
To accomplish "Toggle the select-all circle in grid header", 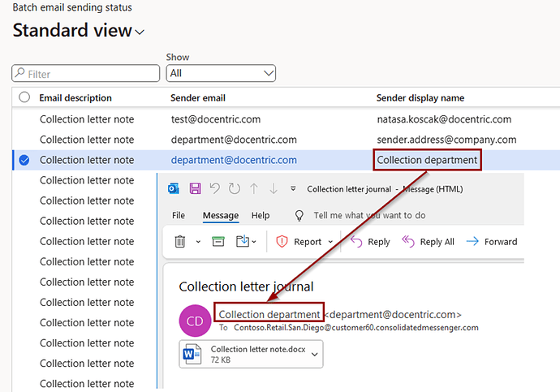I will click(24, 97).
